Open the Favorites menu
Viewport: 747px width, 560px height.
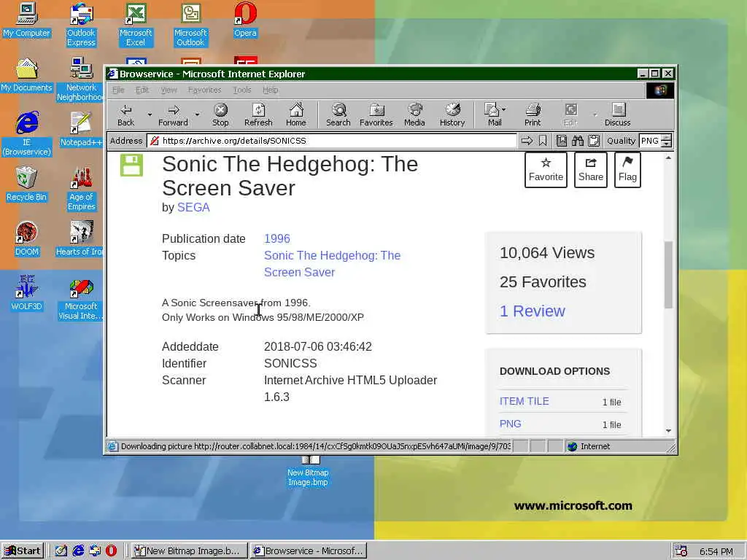[x=204, y=90]
